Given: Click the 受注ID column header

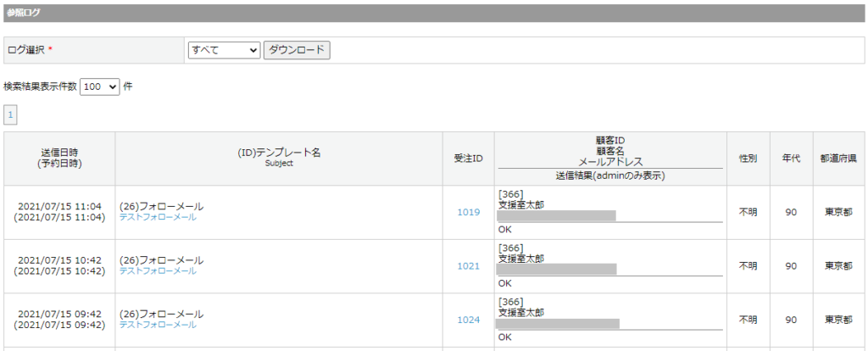Looking at the screenshot, I should click(468, 159).
